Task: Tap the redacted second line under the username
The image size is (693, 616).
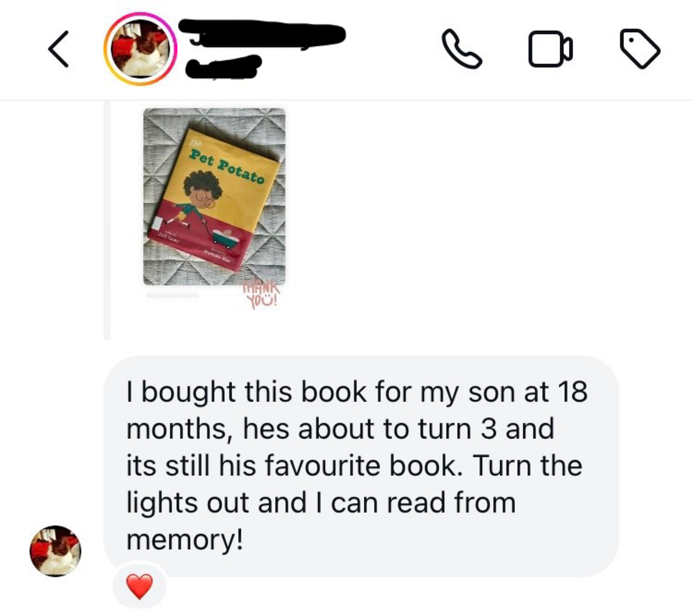Action: (x=224, y=67)
